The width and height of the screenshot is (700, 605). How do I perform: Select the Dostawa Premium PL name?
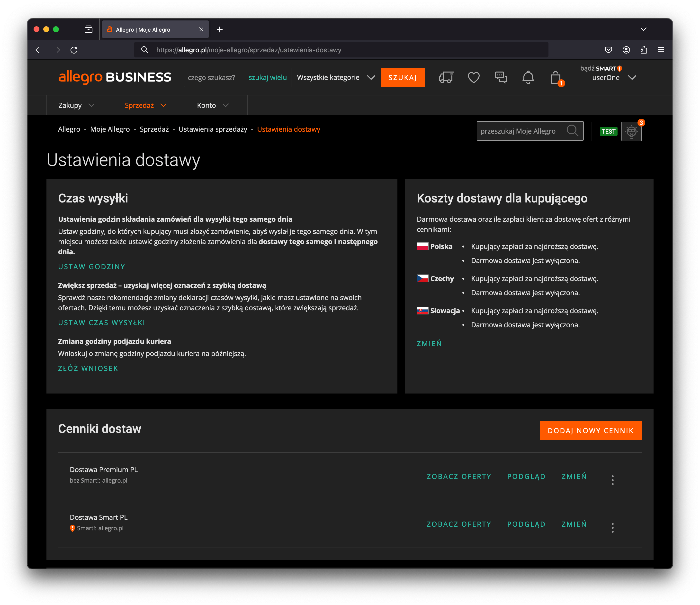pos(104,469)
